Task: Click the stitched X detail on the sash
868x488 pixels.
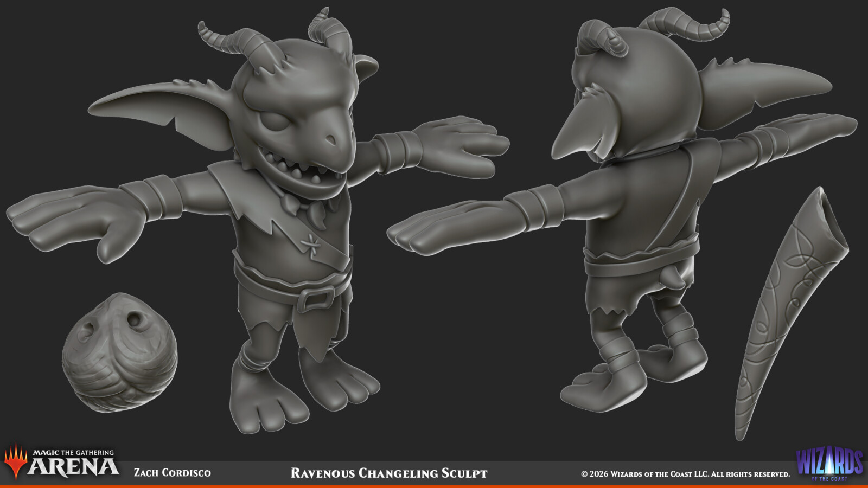Action: coord(311,244)
